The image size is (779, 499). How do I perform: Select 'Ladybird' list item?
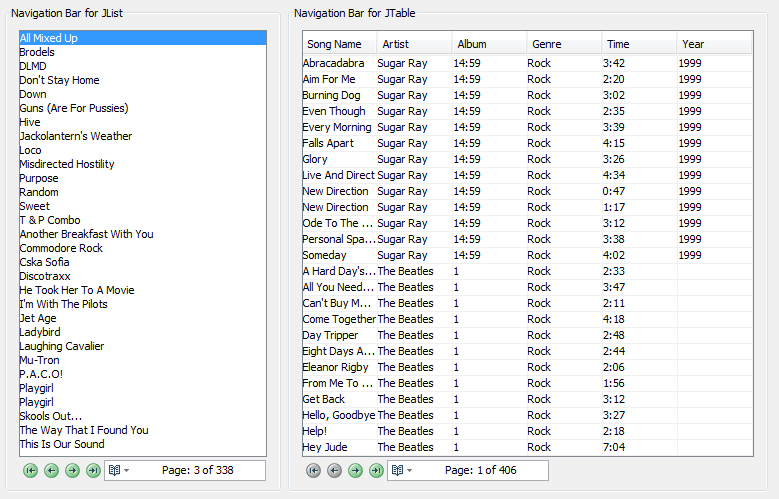tap(143, 332)
